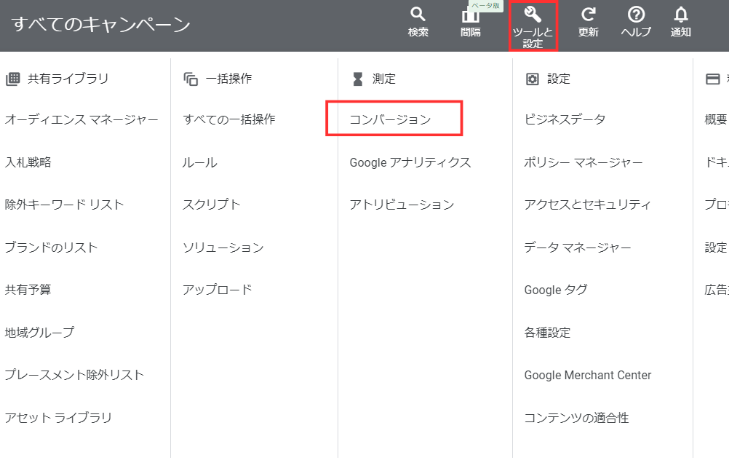Click the 間隔 chart icon

click(x=470, y=16)
